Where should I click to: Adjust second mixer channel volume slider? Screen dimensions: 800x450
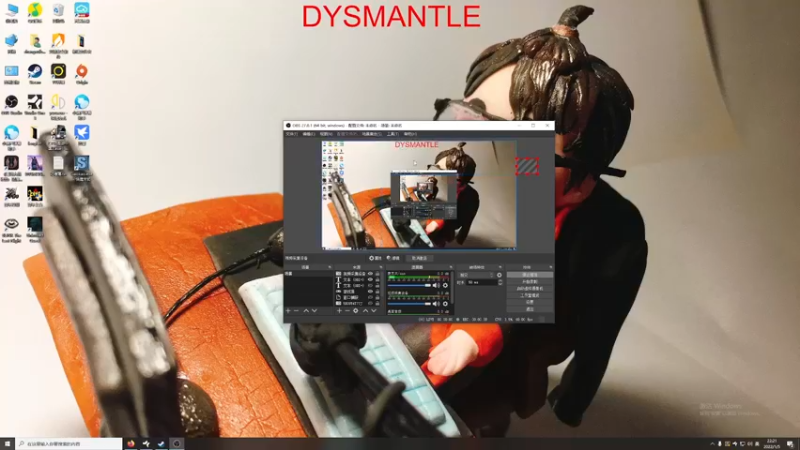point(409,304)
